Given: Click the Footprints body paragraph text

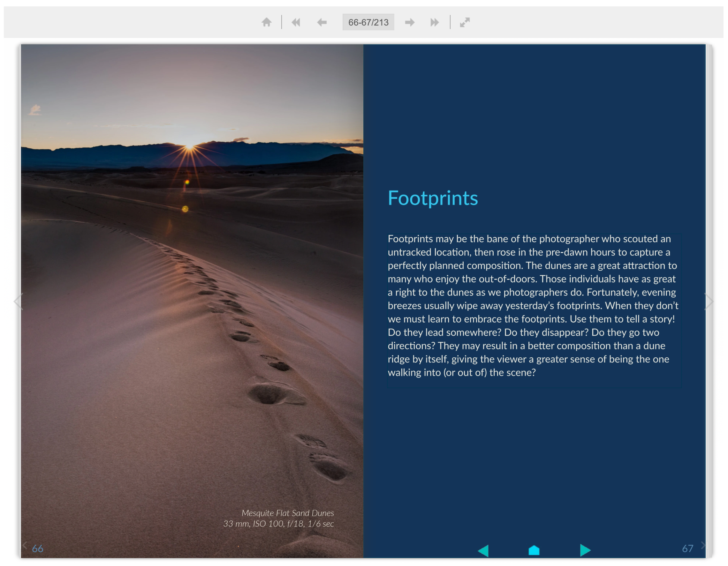Looking at the screenshot, I should [533, 305].
